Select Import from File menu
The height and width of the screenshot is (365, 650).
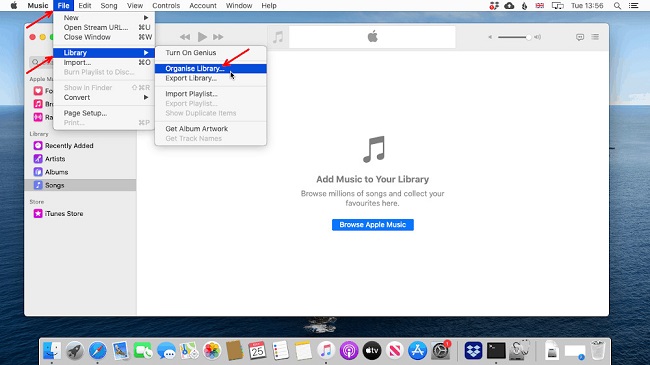tap(104, 62)
